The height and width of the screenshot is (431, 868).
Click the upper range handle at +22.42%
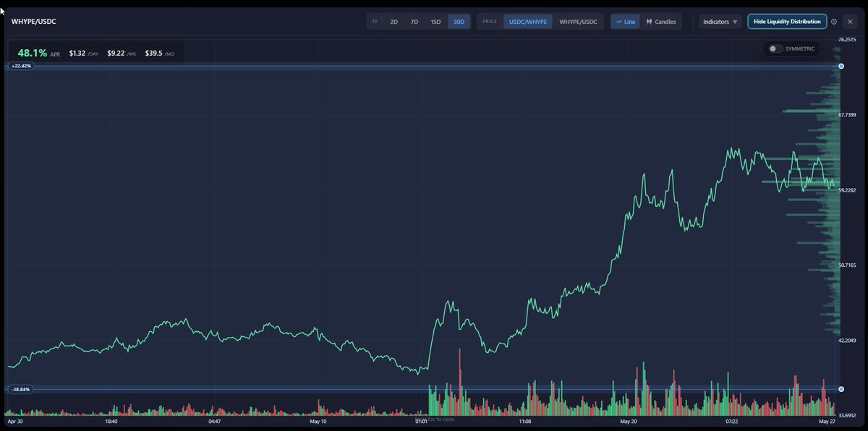tap(841, 66)
